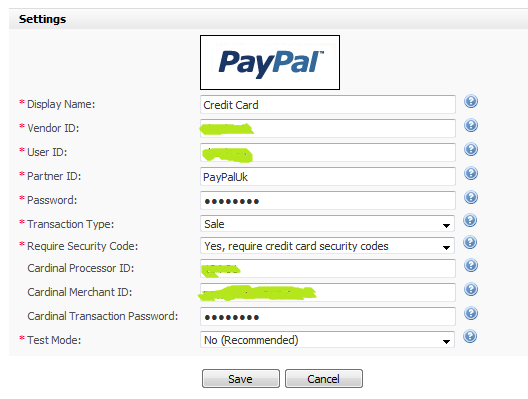Focus the Partner ID field containing PayPalUk

328,177
